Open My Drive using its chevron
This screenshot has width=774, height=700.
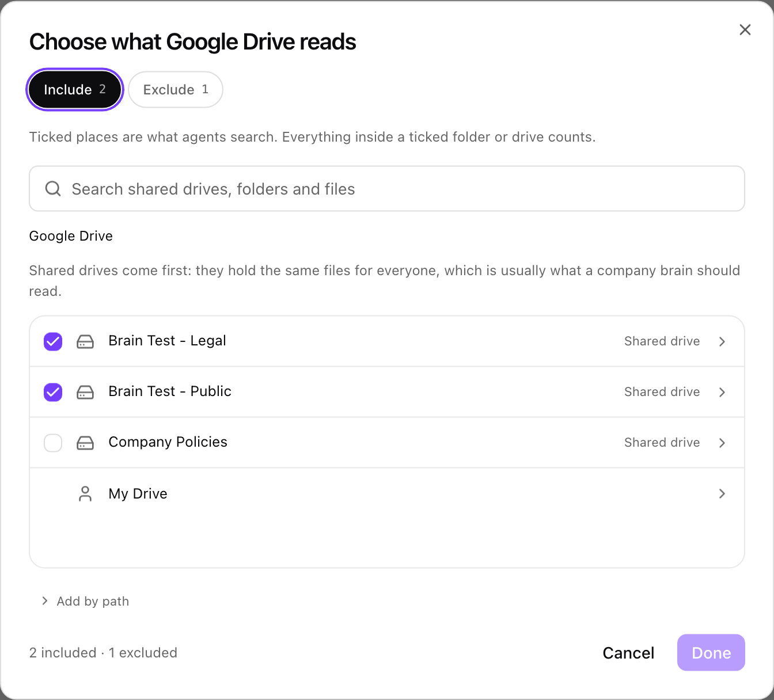(722, 493)
